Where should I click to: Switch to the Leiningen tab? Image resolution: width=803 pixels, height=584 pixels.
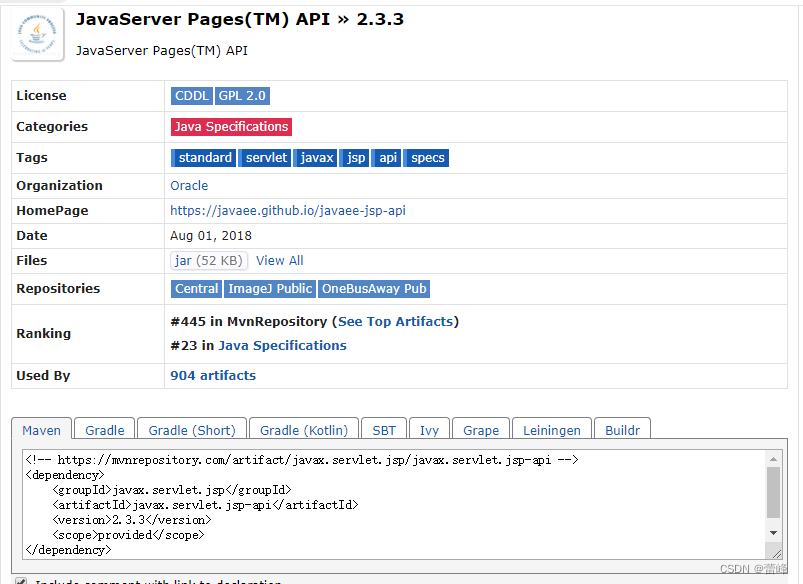coord(552,429)
